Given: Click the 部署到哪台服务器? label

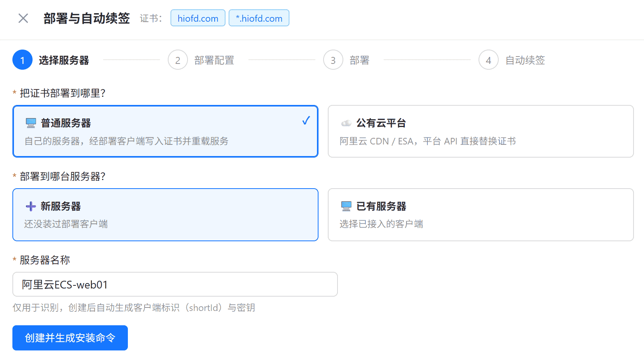Looking at the screenshot, I should click(x=62, y=177).
